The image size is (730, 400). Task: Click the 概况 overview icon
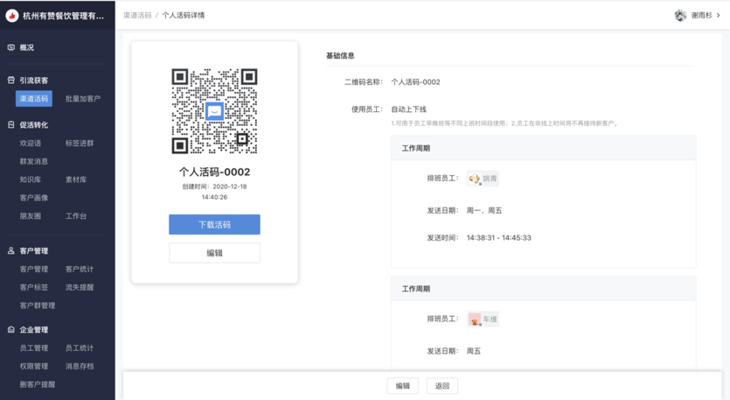[11, 47]
